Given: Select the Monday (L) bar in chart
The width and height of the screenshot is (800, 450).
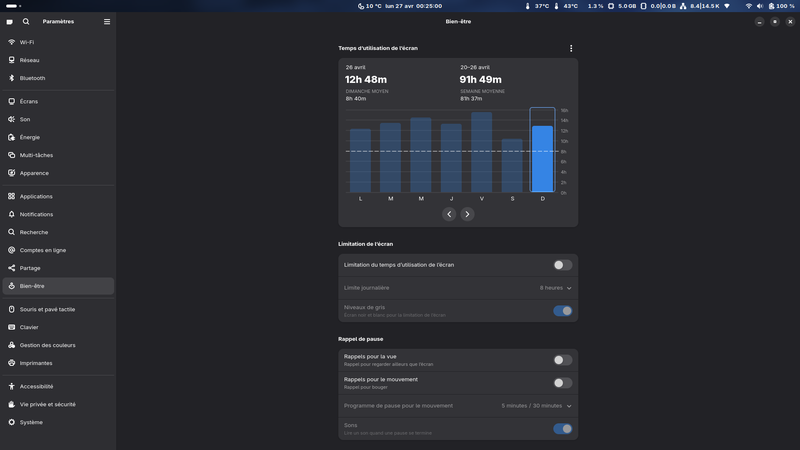Looking at the screenshot, I should click(360, 161).
